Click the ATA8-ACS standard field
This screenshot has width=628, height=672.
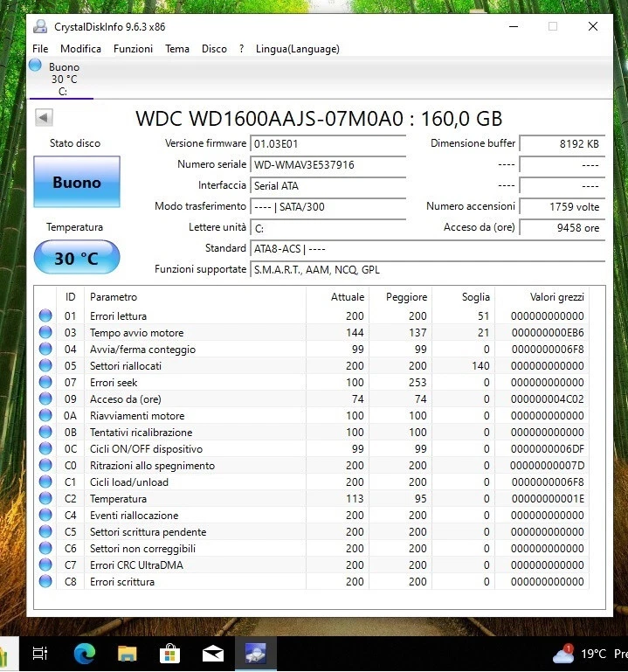[427, 248]
